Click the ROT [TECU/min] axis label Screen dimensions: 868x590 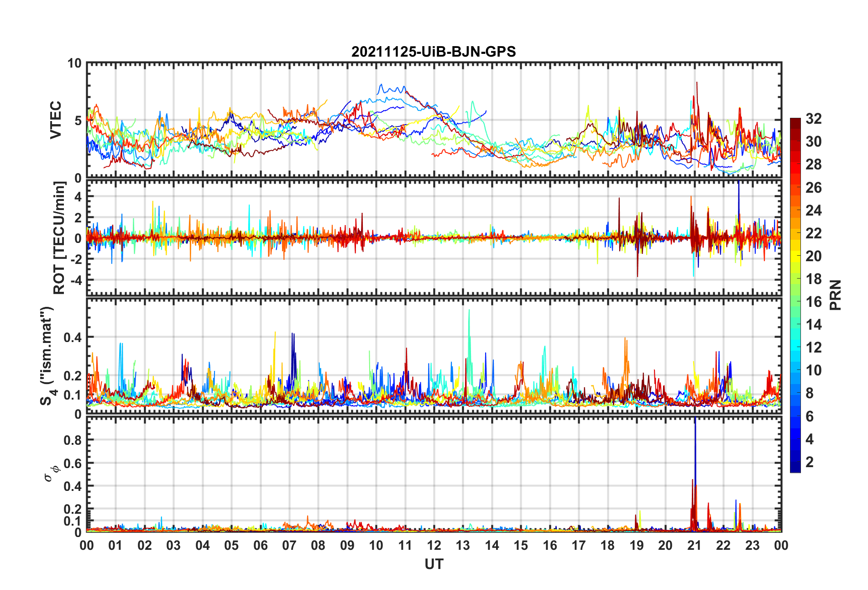[59, 238]
